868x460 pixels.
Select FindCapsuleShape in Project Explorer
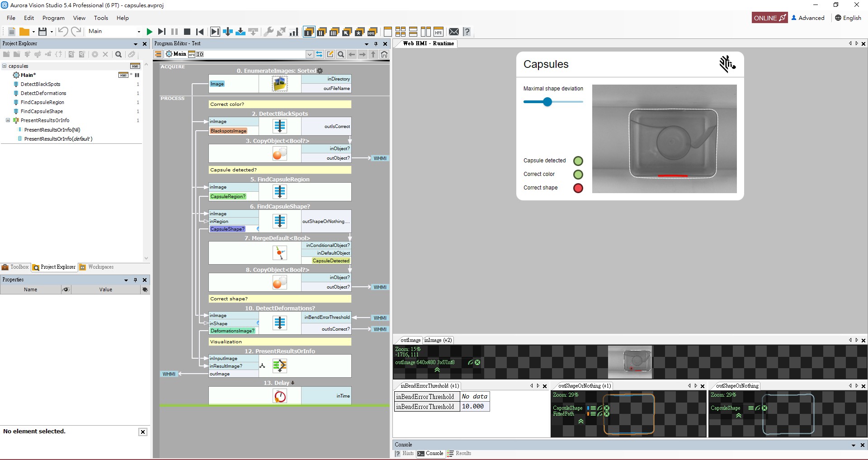click(x=42, y=111)
